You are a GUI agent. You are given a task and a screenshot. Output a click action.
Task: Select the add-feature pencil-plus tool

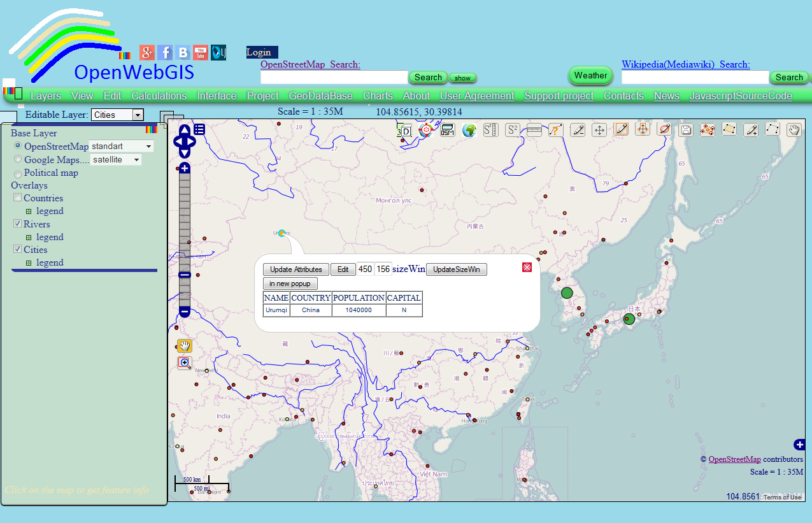[750, 129]
